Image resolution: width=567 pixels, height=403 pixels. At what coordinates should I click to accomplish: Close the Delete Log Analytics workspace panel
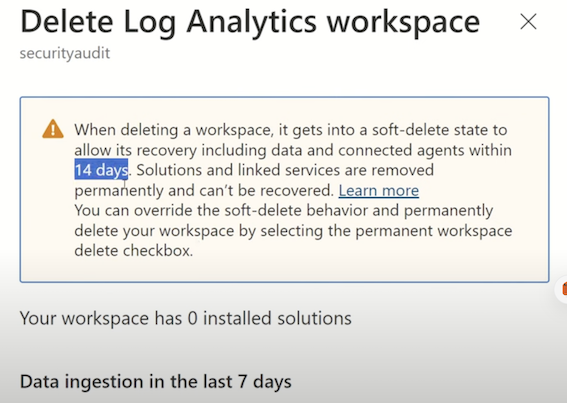click(x=528, y=22)
